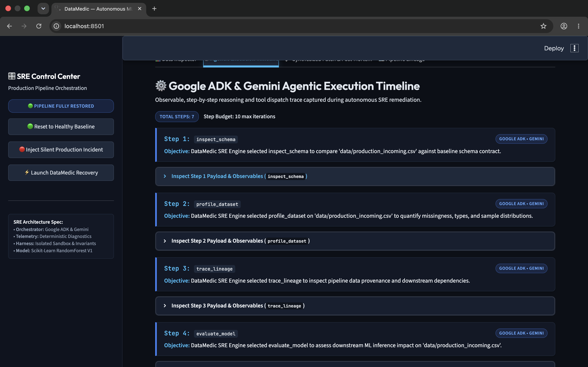Open the tab search dropdown arrow
Screen dimensions: 588x367
(43, 9)
